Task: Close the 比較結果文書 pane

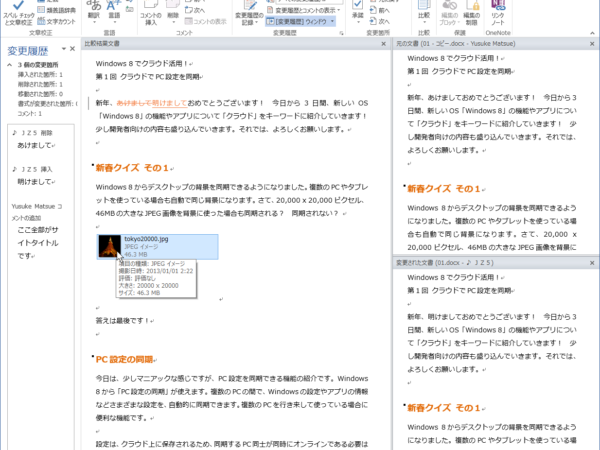Action: (x=384, y=44)
